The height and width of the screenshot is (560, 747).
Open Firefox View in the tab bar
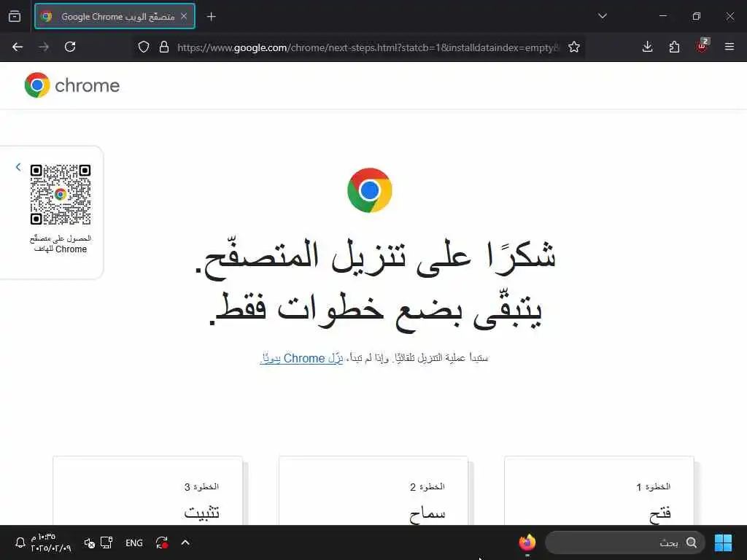15,17
